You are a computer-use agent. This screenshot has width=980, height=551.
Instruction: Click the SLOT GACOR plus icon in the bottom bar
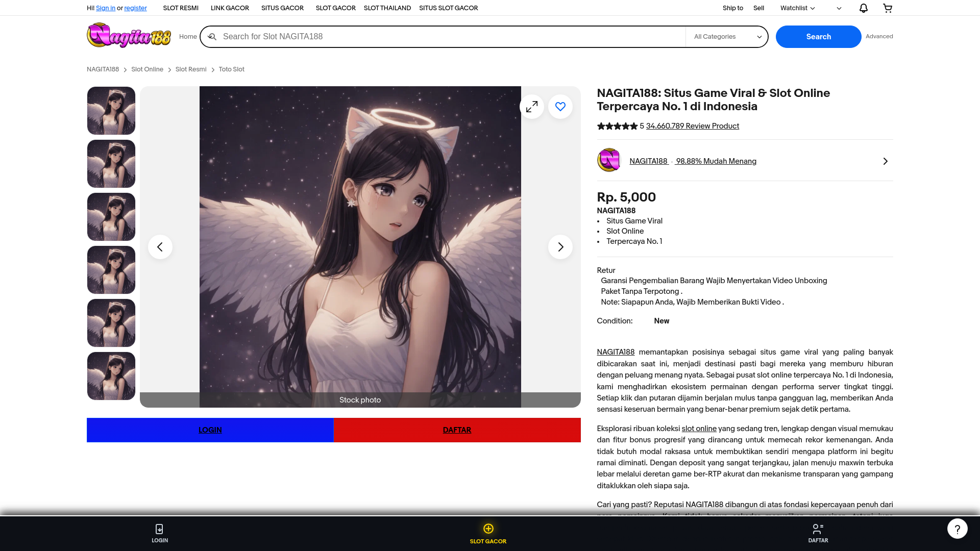pyautogui.click(x=488, y=529)
